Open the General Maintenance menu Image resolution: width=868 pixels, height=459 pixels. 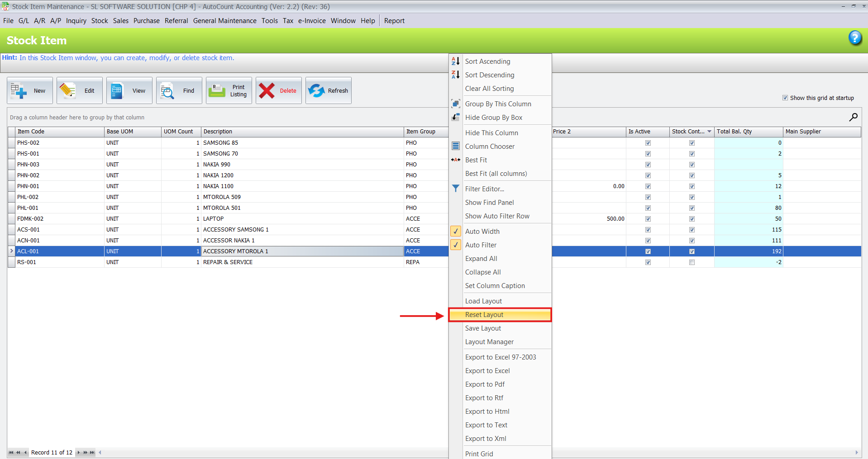(x=224, y=21)
